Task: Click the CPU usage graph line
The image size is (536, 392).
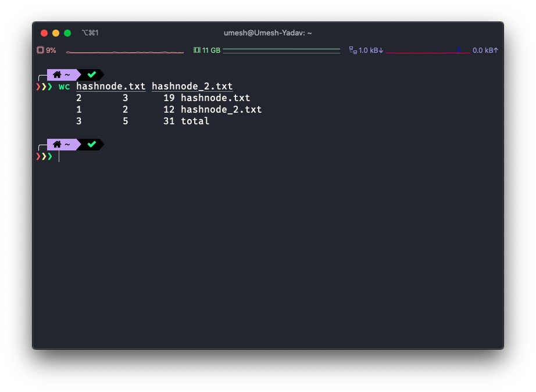Action: tap(124, 52)
